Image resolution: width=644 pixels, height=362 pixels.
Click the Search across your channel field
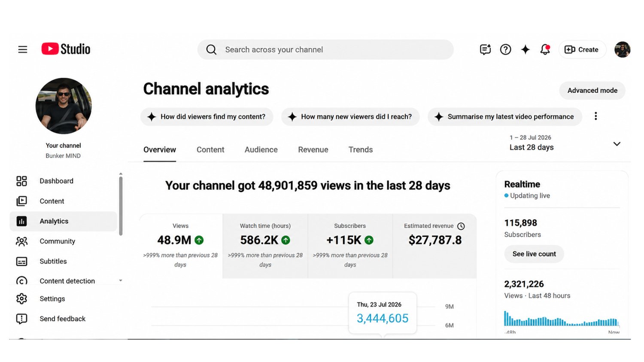[x=325, y=49]
